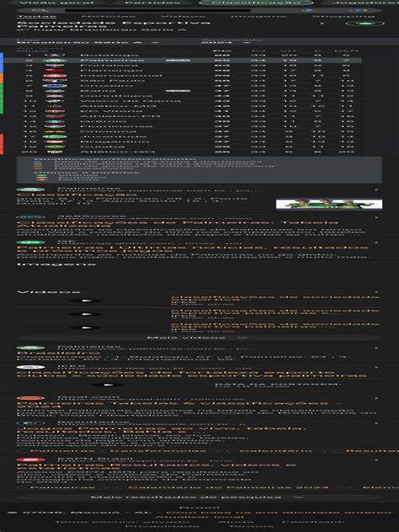Click the Google search input field
The width and height of the screenshot is (399, 532).
[x=157, y=10]
